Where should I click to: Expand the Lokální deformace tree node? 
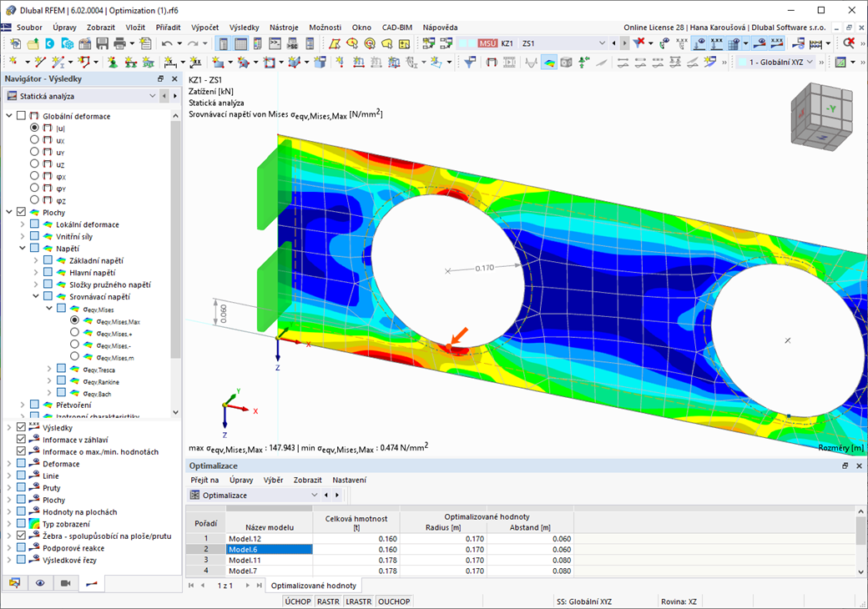click(23, 224)
